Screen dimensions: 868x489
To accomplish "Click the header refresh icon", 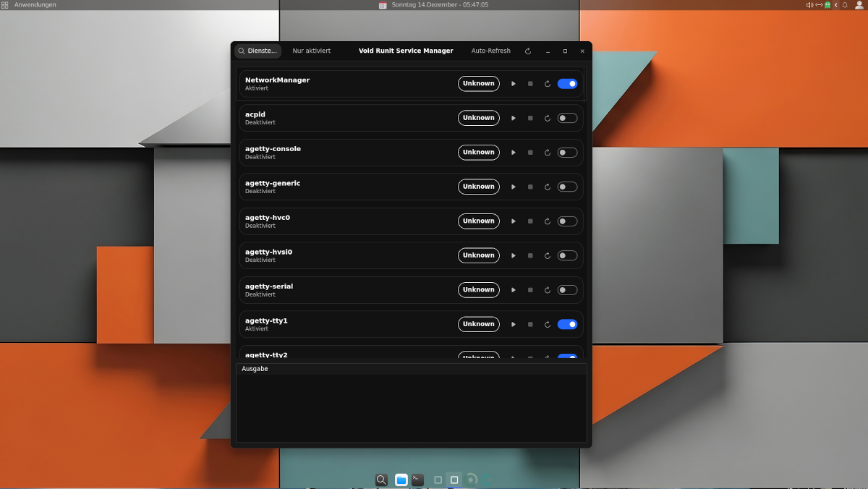I will tap(528, 51).
